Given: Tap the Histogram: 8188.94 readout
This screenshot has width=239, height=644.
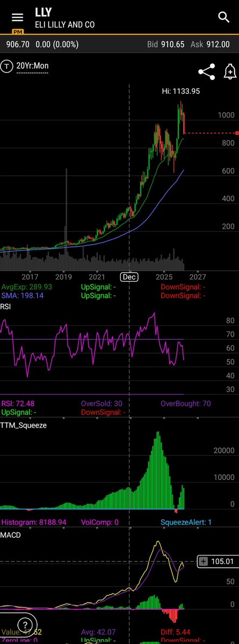Looking at the screenshot, I should coord(33,522).
